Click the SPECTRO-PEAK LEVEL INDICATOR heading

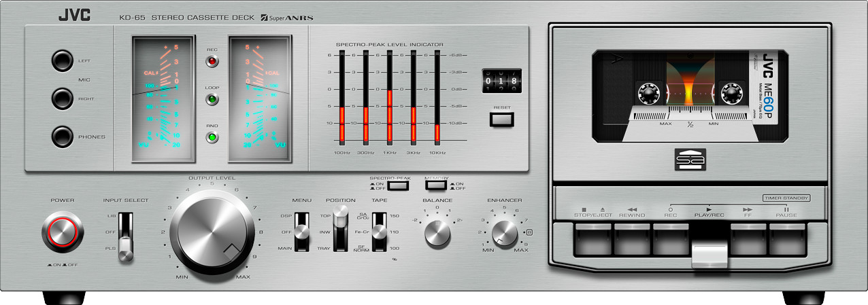coord(390,44)
